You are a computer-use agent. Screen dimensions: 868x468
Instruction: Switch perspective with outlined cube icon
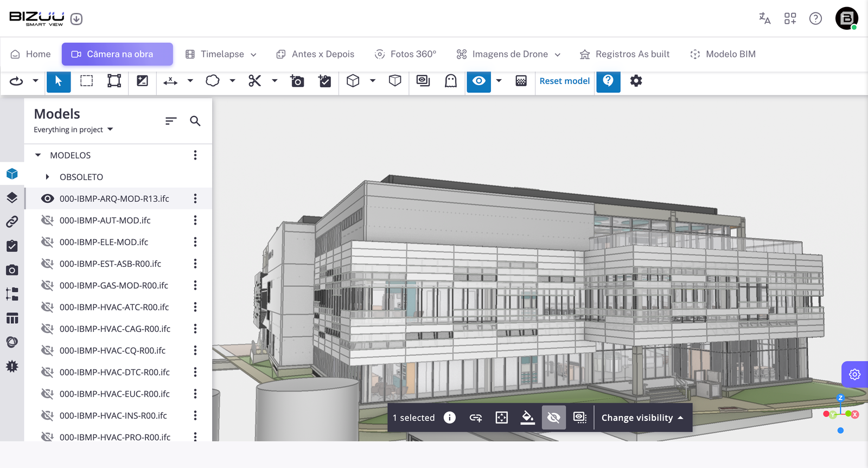tap(395, 81)
